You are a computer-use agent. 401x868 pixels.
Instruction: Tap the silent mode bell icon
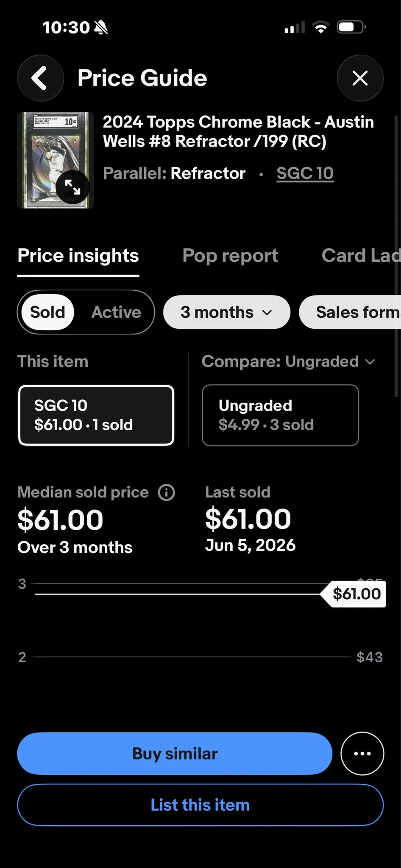point(101,28)
